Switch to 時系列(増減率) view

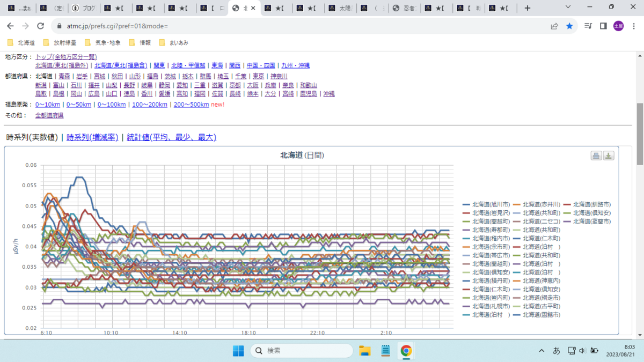92,137
